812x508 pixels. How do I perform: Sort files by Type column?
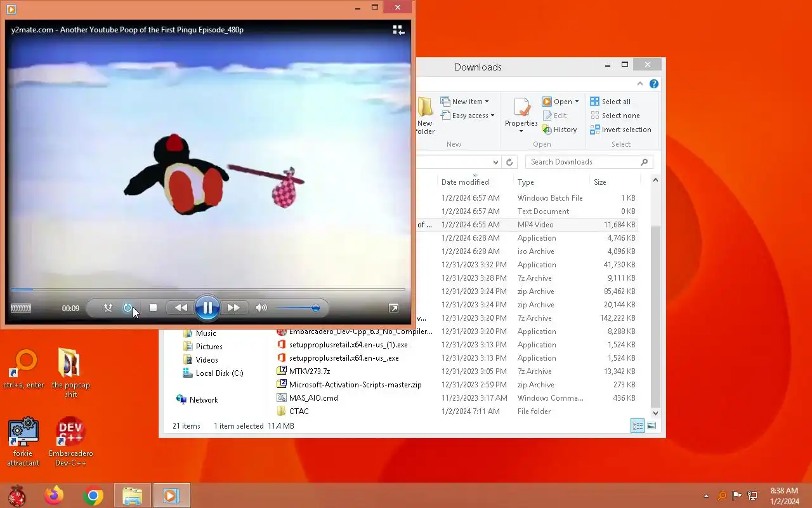click(551, 182)
